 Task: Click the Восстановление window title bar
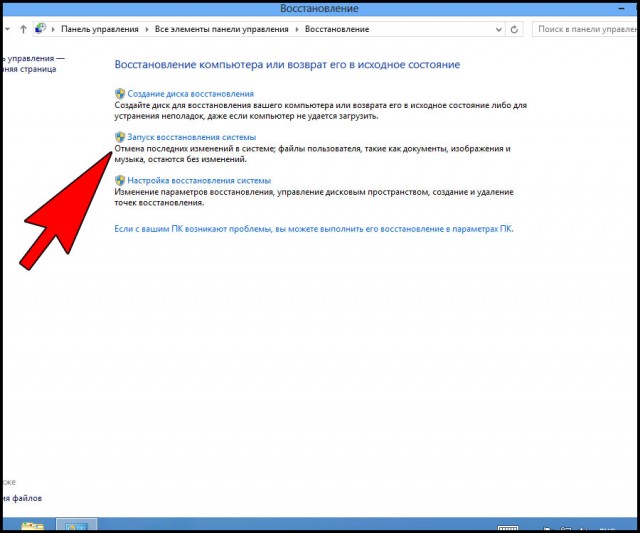pyautogui.click(x=319, y=9)
